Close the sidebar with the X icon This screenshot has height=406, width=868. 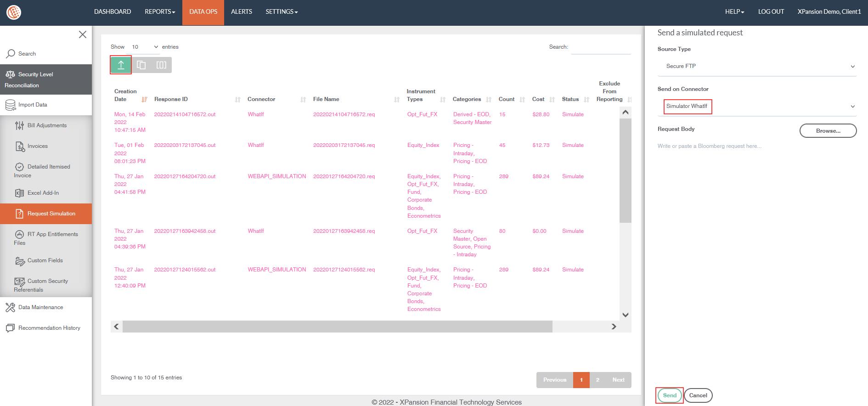83,34
